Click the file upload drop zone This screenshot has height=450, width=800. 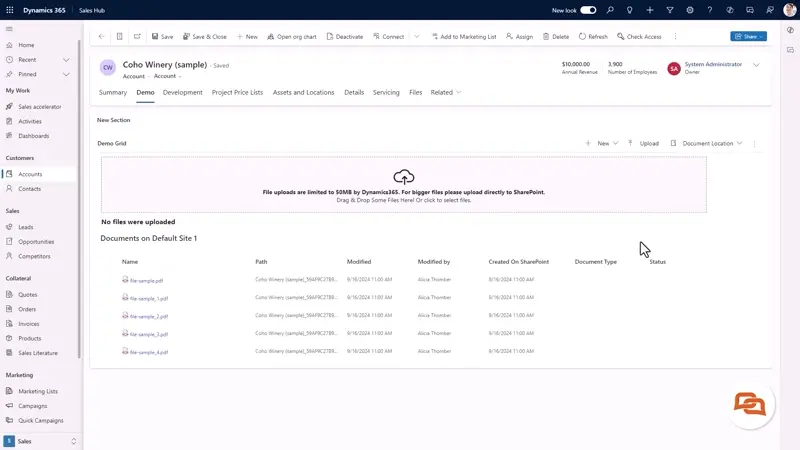[x=404, y=185]
